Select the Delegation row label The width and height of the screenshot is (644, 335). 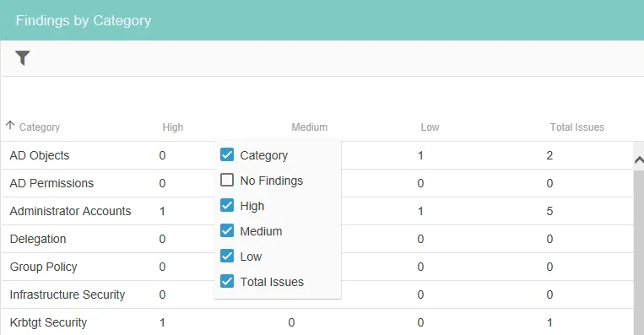point(38,239)
